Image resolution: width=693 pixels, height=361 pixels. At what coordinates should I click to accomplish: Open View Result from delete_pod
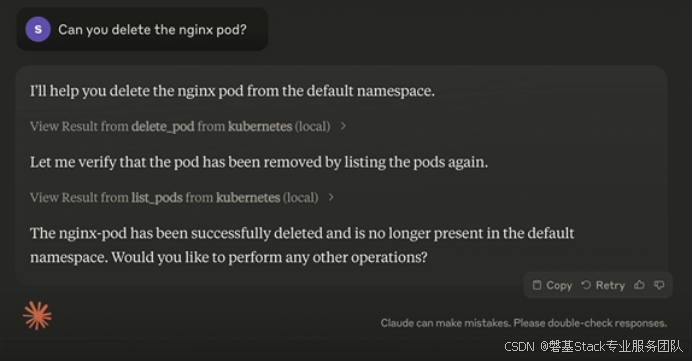pyautogui.click(x=180, y=126)
